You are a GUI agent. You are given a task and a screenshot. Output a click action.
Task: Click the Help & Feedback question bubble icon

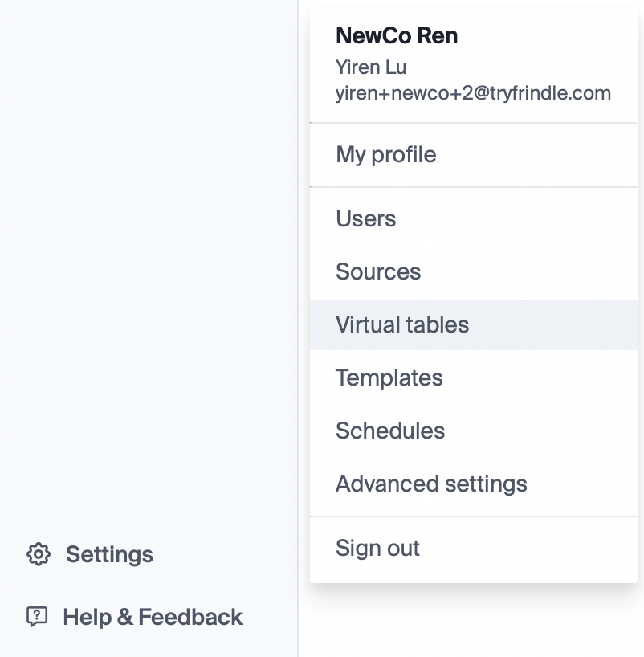(37, 617)
